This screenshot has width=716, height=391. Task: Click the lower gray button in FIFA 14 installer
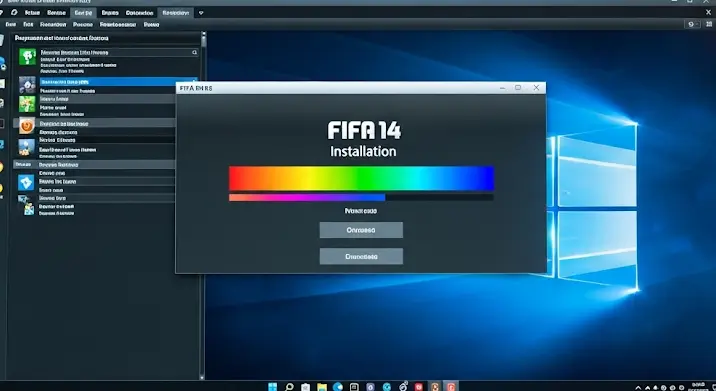tap(361, 256)
